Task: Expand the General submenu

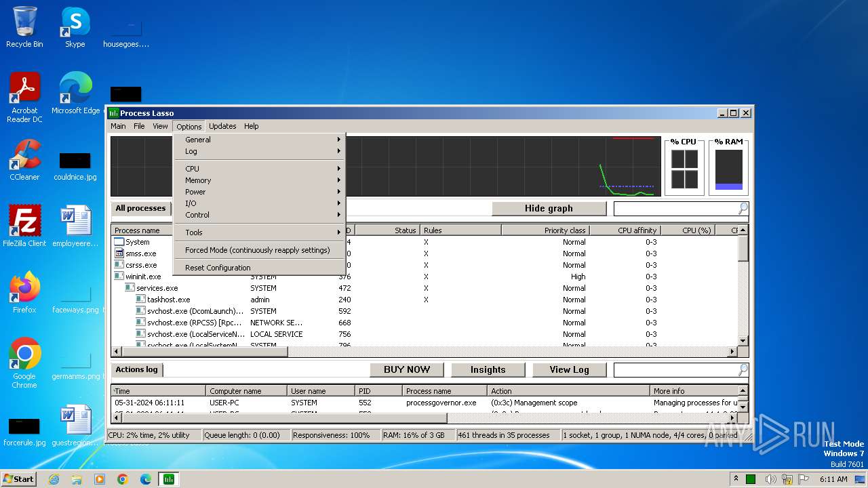Action: pos(260,140)
